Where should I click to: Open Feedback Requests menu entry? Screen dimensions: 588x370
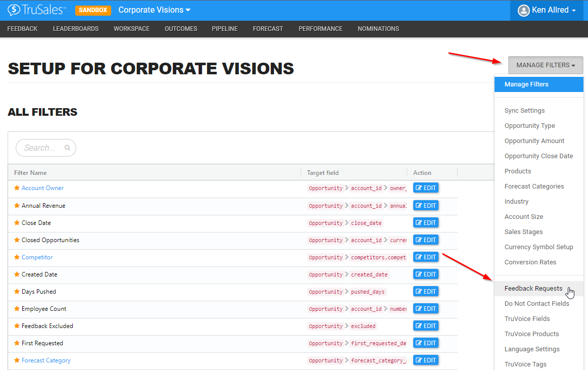click(x=539, y=289)
